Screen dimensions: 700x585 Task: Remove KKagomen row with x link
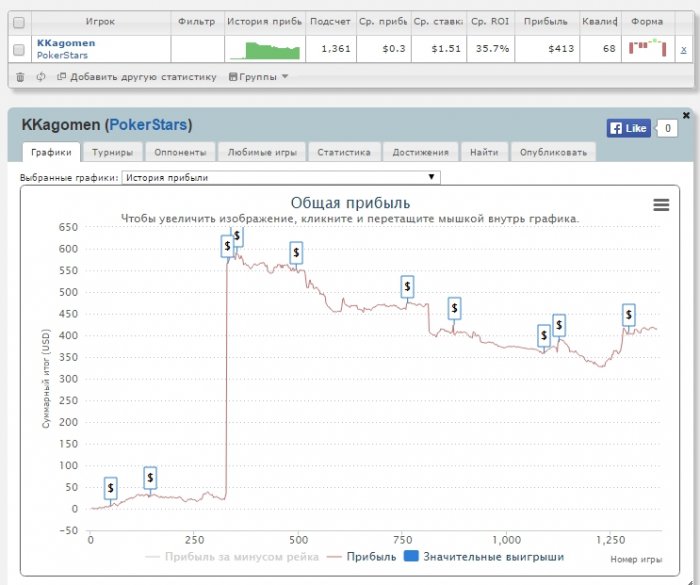pyautogui.click(x=683, y=50)
